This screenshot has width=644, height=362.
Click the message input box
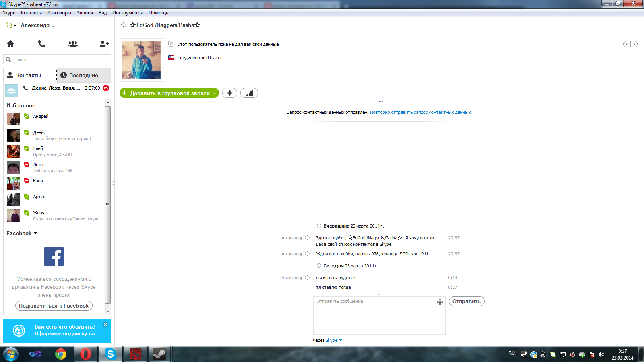(379, 316)
